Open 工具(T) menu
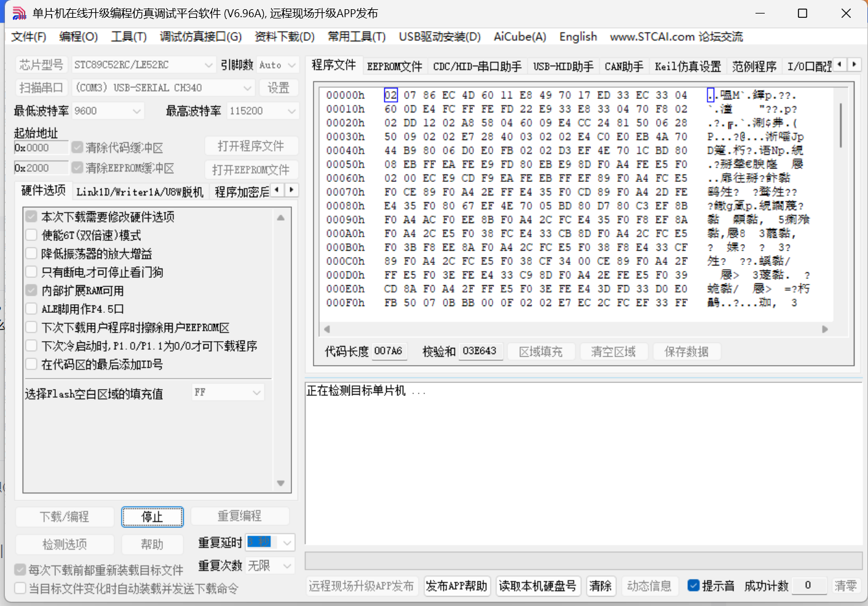 [129, 37]
